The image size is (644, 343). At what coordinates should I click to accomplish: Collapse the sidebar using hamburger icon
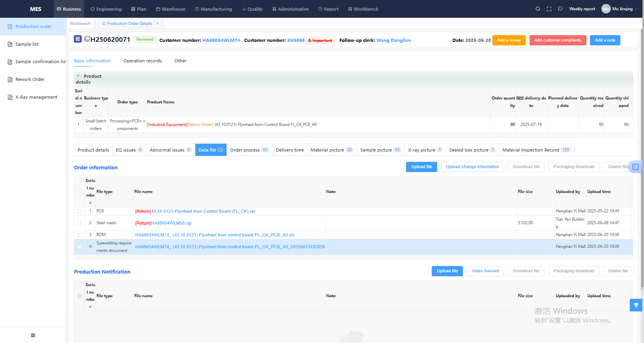click(x=33, y=335)
